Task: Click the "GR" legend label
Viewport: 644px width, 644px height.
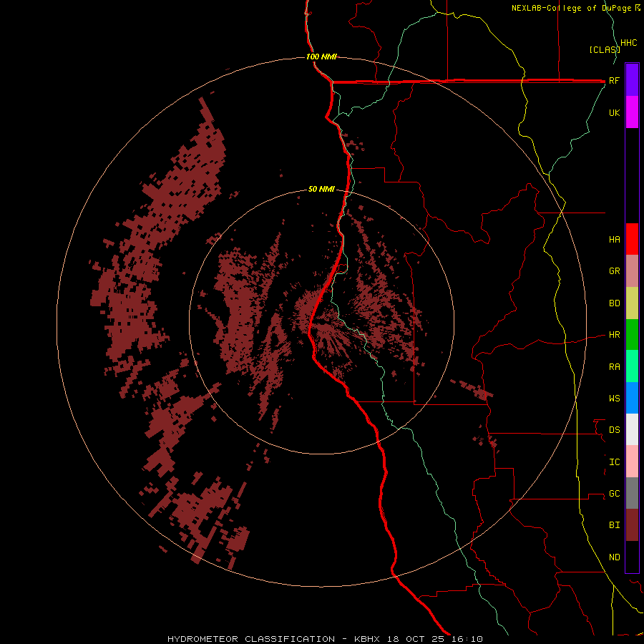Action: pyautogui.click(x=614, y=271)
